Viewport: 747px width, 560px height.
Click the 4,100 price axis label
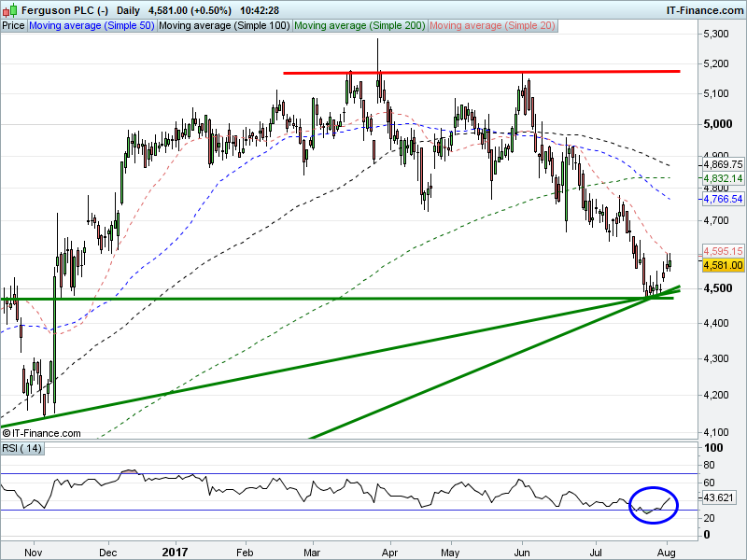pos(716,432)
